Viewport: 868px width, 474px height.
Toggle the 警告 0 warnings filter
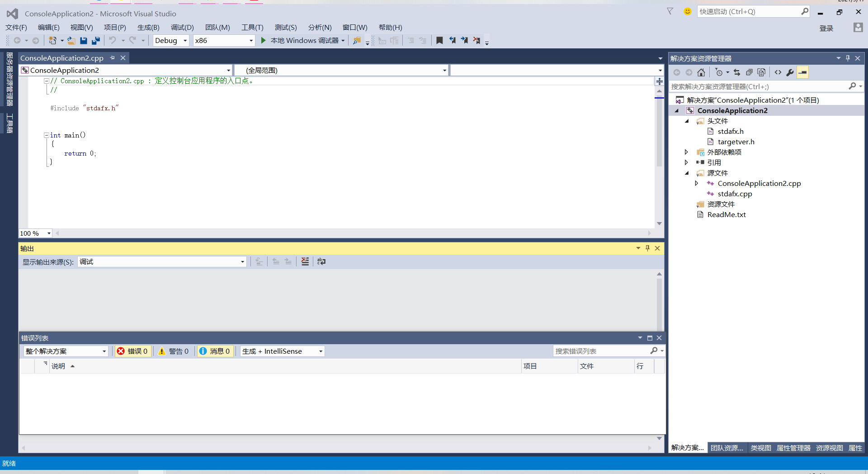point(174,351)
